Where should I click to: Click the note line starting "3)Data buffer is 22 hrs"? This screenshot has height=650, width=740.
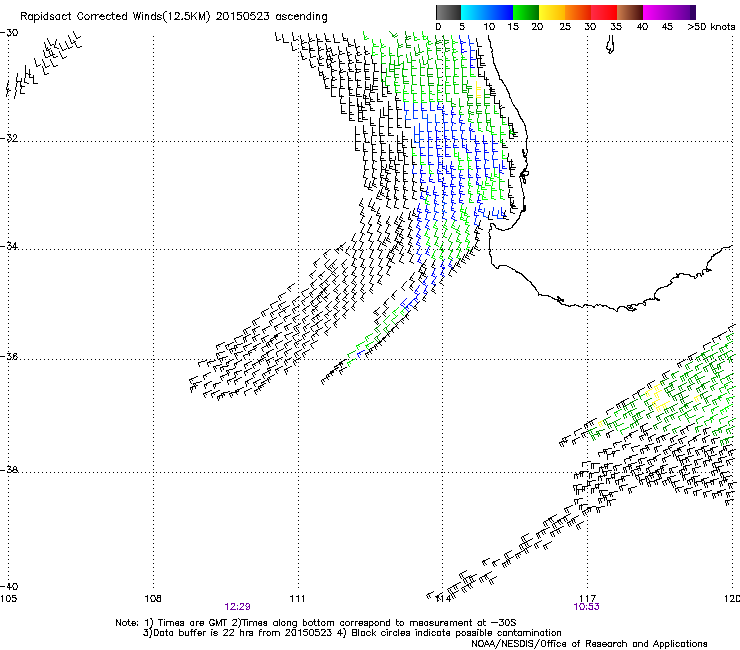352,633
